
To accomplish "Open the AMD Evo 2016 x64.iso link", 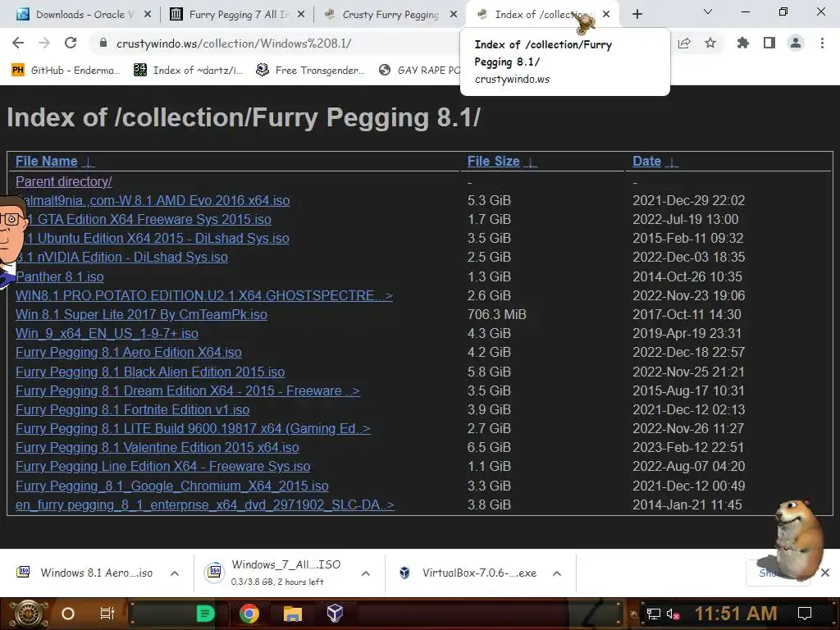I will click(x=158, y=200).
